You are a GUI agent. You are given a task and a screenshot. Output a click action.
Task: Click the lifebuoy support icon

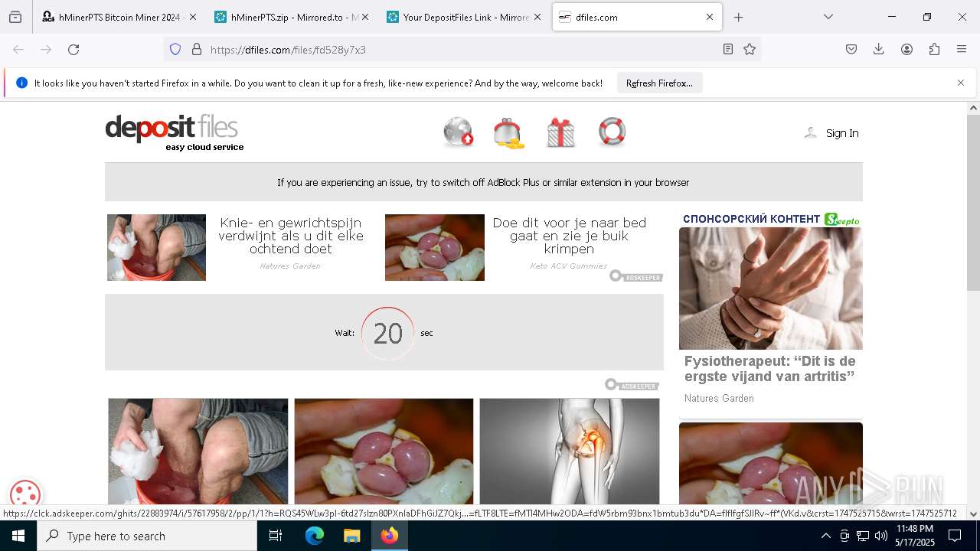pyautogui.click(x=612, y=132)
